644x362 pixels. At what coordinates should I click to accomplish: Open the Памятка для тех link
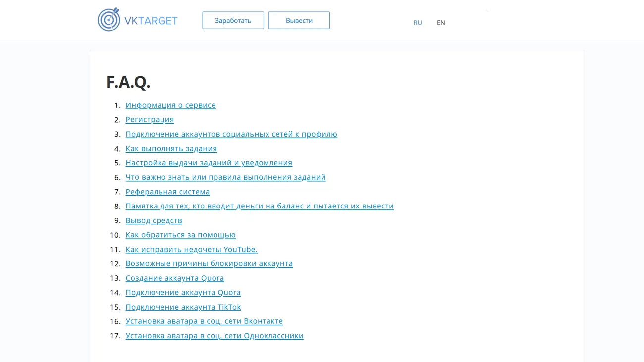[x=260, y=206]
